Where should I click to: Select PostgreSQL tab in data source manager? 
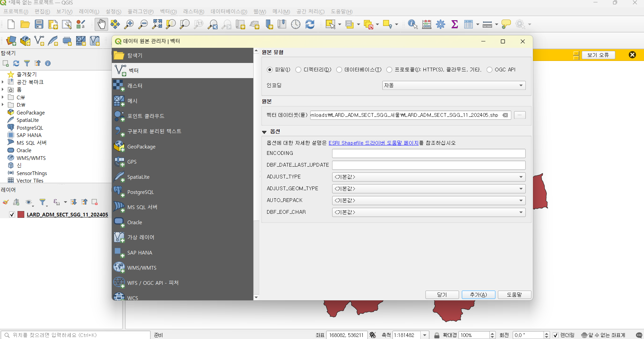183,192
